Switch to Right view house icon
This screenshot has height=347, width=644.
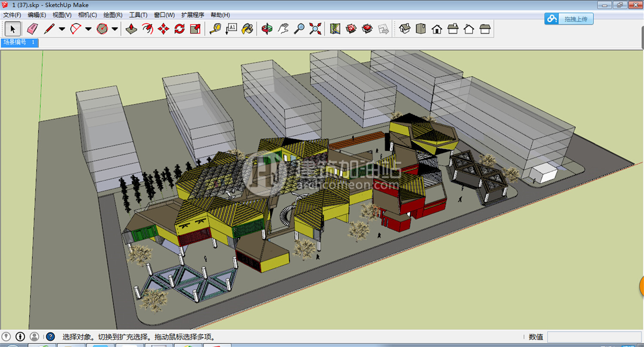(x=453, y=29)
